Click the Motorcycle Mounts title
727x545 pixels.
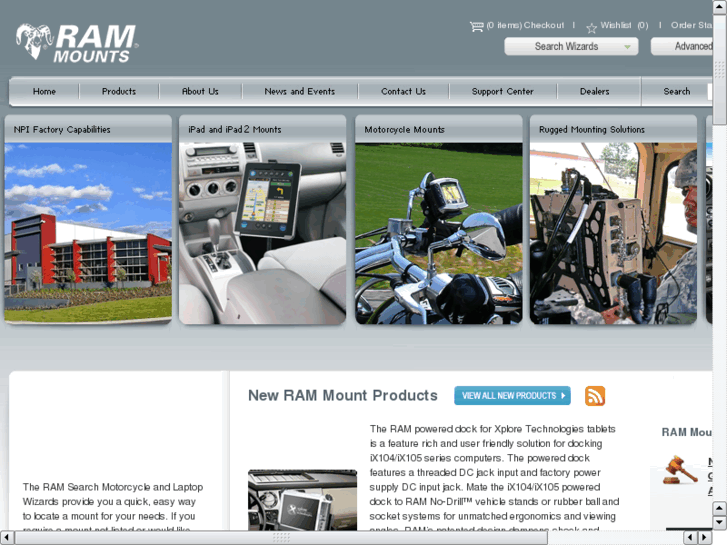[x=404, y=129]
